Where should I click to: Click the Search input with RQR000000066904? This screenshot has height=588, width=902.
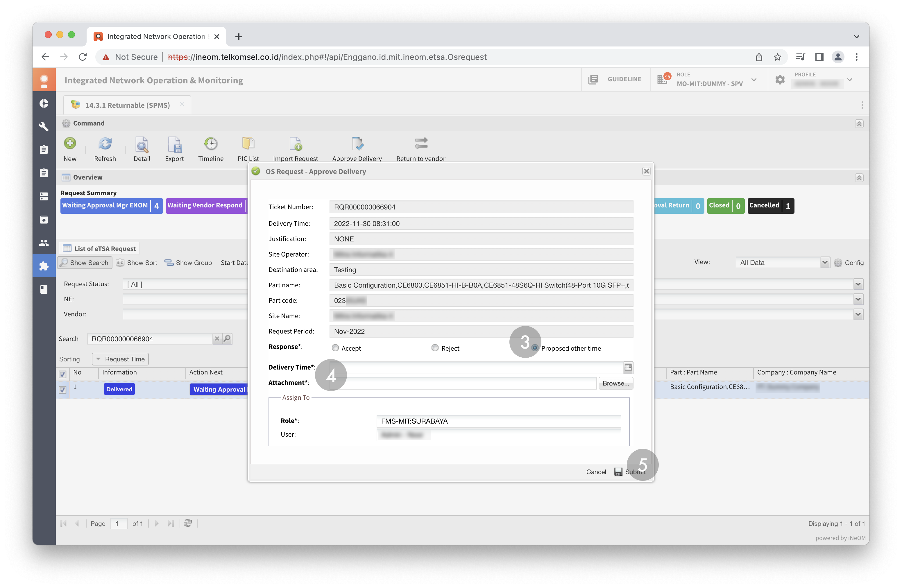tap(150, 338)
